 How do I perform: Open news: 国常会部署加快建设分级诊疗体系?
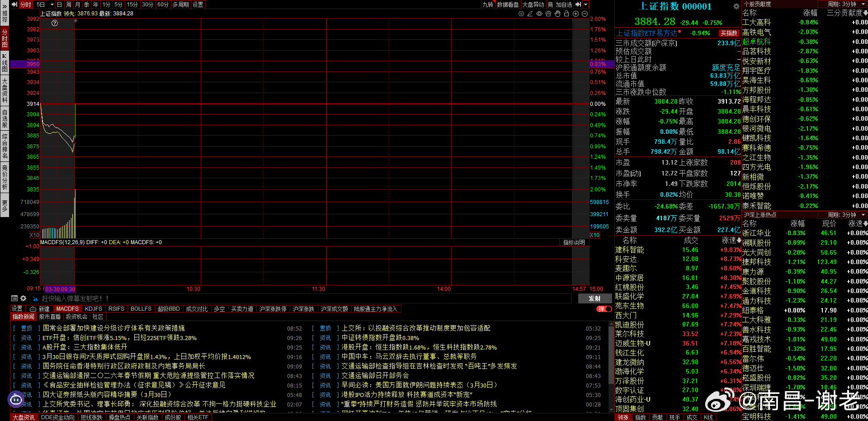coord(113,328)
